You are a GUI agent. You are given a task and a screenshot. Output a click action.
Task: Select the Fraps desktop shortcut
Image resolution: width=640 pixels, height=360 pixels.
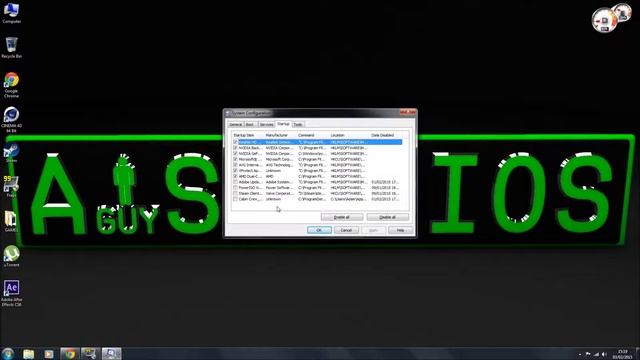click(11, 187)
